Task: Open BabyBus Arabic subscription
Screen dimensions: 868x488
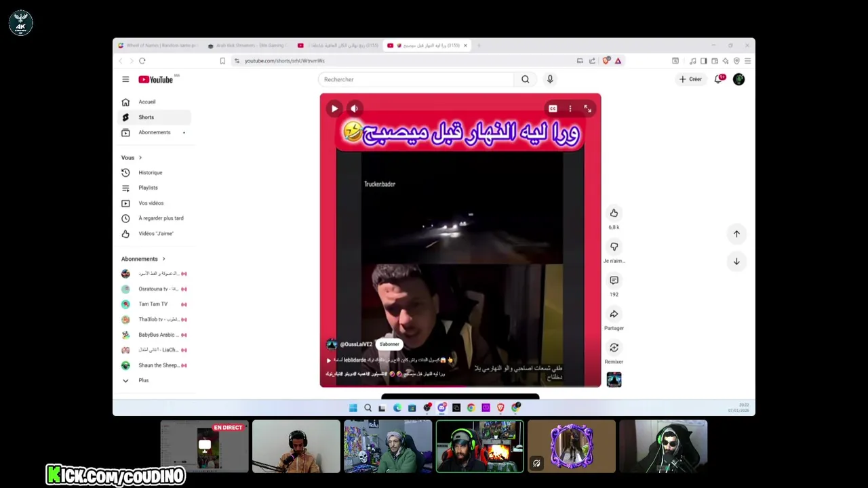Action: coord(155,335)
